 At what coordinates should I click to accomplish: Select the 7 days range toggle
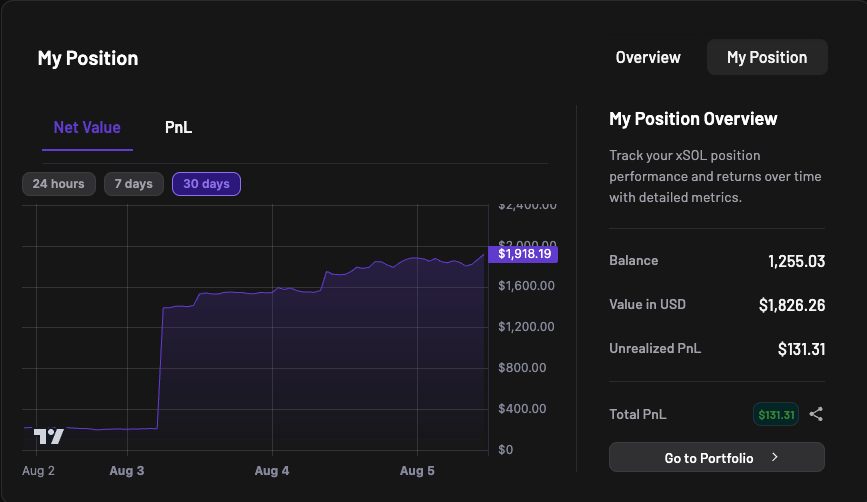coord(134,184)
